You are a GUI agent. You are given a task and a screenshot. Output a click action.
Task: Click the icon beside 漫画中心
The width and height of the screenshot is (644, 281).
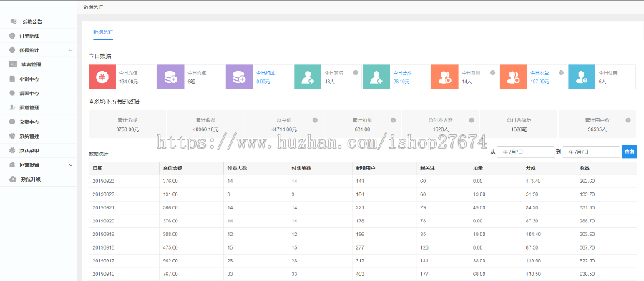point(12,93)
